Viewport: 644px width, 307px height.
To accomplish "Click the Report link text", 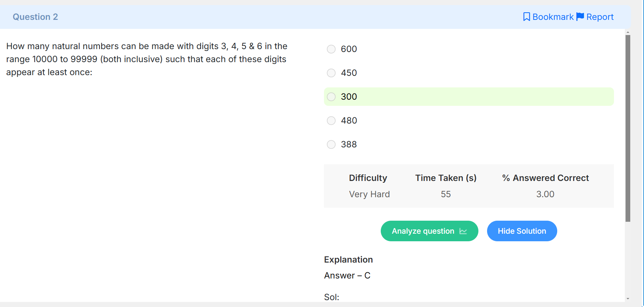I will click(x=600, y=17).
